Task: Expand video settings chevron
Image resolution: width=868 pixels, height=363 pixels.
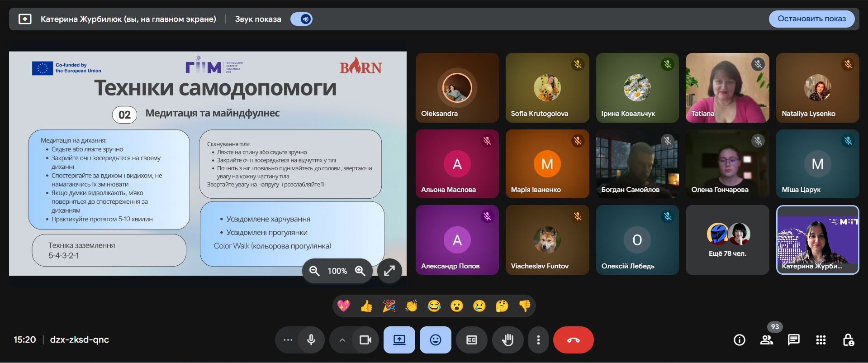Action: point(342,340)
